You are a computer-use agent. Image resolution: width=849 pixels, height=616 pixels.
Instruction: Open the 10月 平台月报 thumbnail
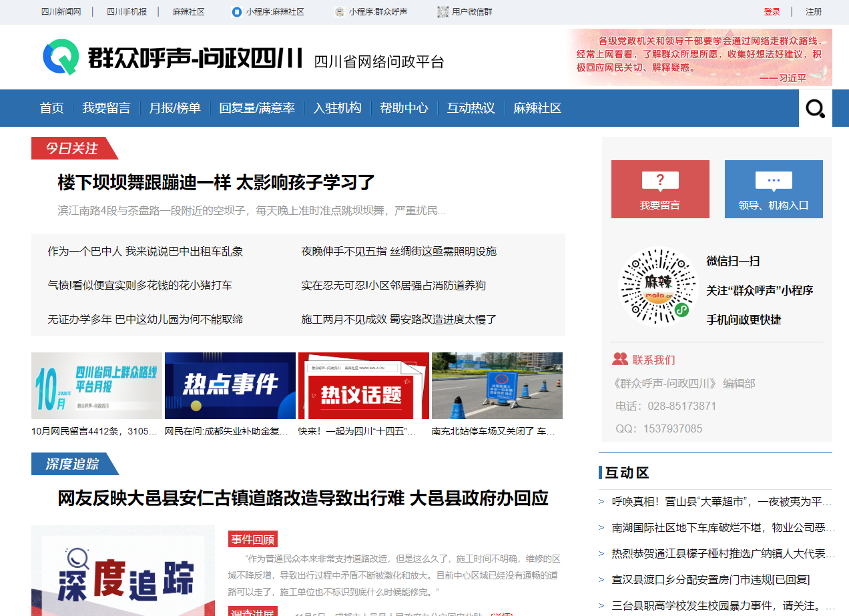coord(97,386)
